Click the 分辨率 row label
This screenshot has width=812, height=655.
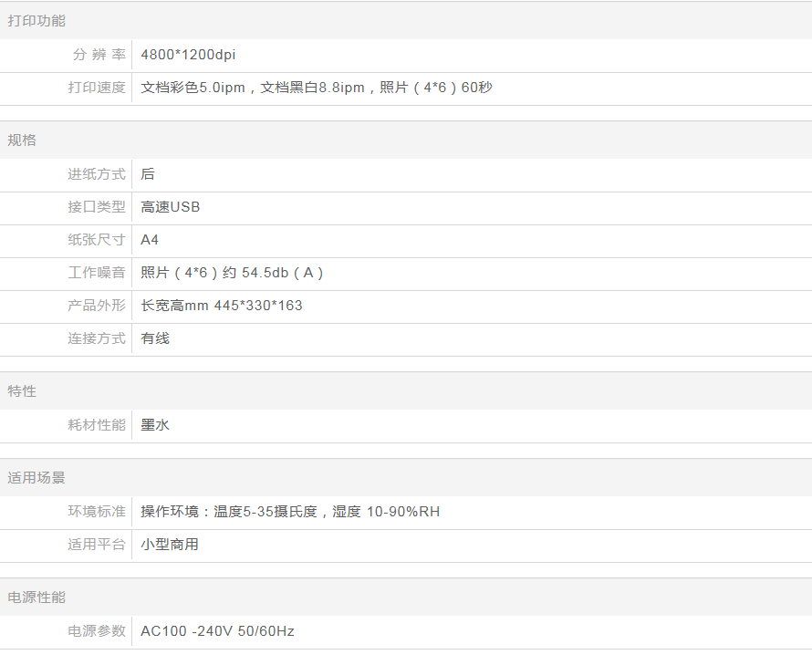point(99,55)
